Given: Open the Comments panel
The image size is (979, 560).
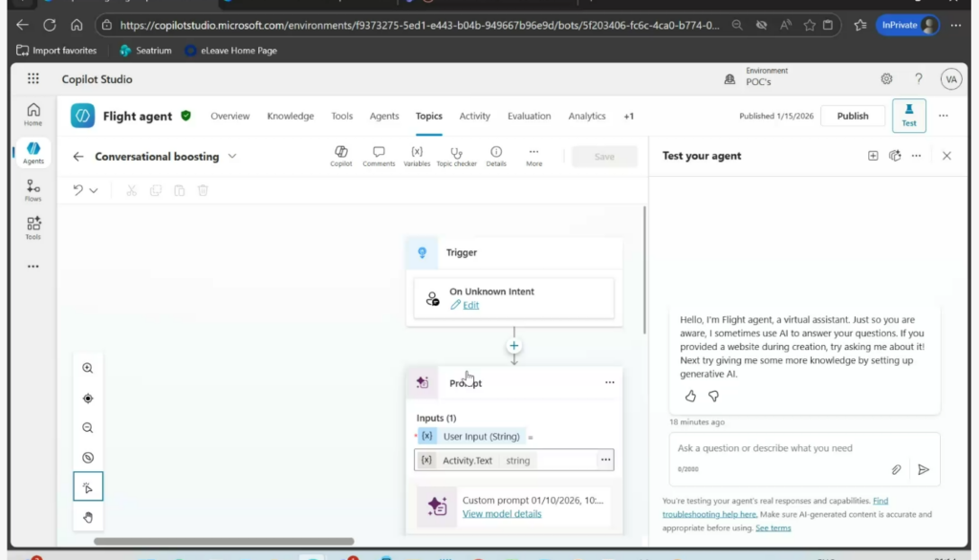Looking at the screenshot, I should point(379,156).
